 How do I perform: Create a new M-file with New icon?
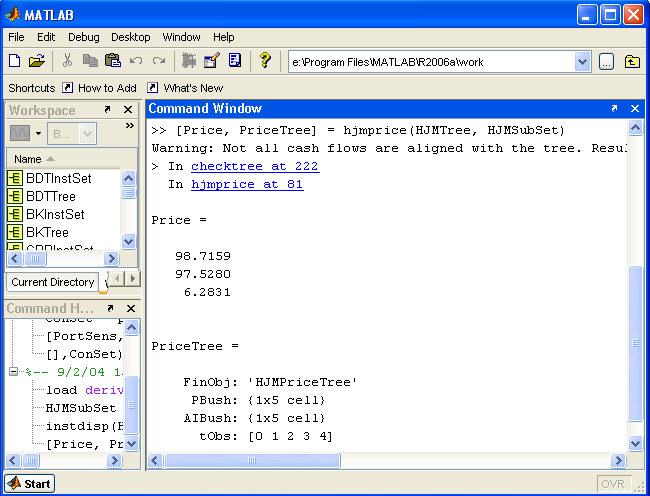pos(15,61)
